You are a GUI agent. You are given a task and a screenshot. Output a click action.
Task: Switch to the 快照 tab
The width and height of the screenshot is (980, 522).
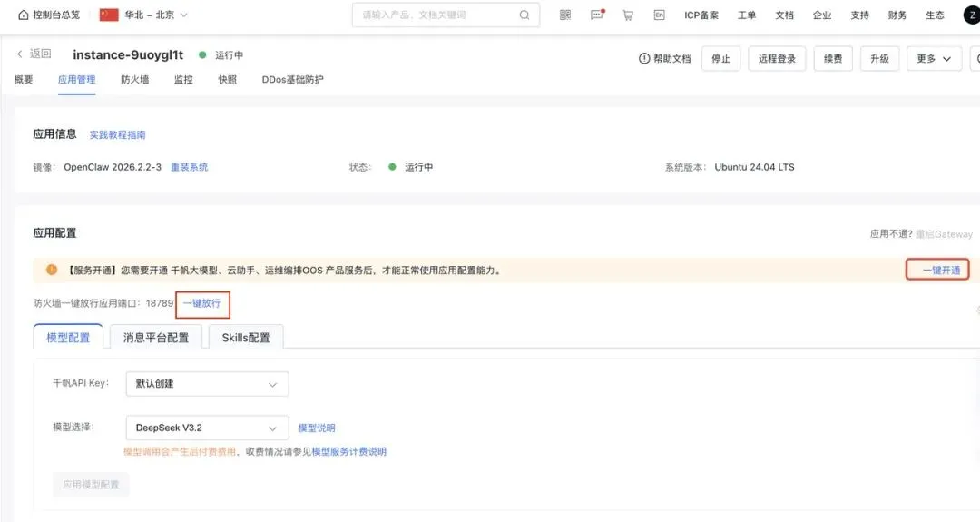click(228, 79)
